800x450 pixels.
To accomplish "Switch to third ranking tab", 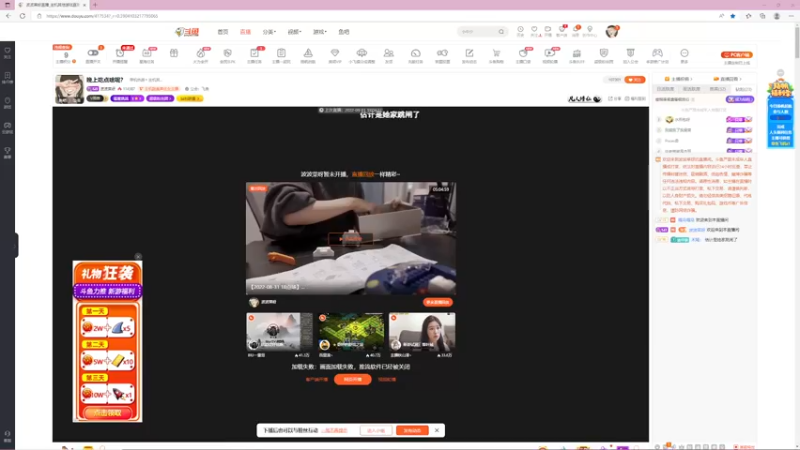I will pos(717,89).
